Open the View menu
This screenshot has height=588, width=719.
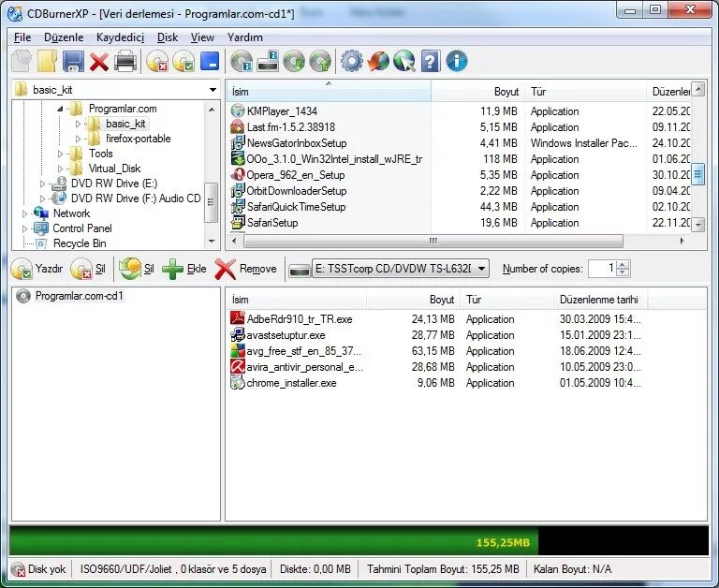(202, 37)
